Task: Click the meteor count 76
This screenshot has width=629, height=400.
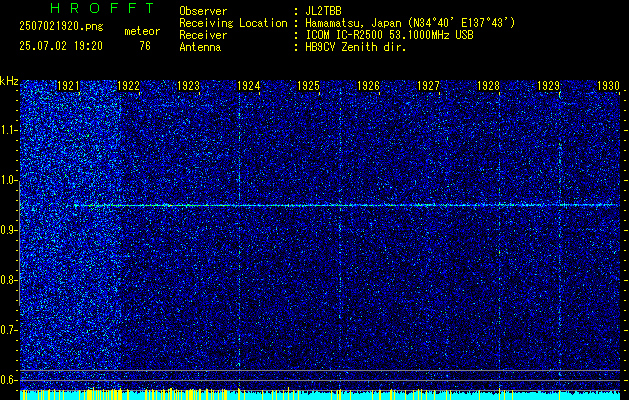Action: pos(145,46)
